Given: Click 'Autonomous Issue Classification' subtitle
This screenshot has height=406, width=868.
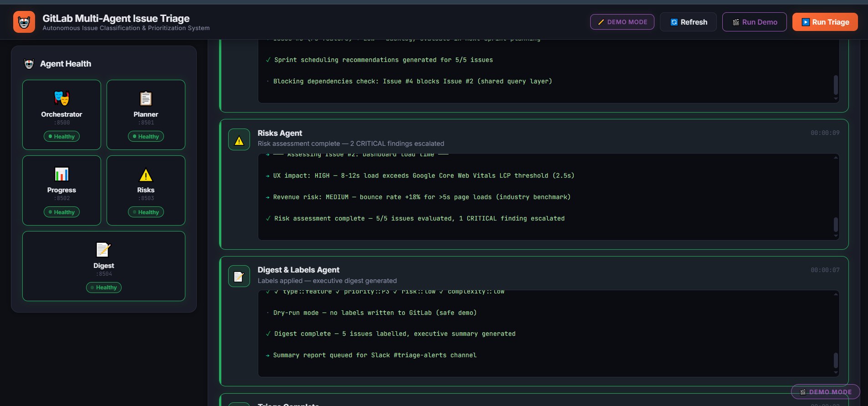Looking at the screenshot, I should 126,28.
